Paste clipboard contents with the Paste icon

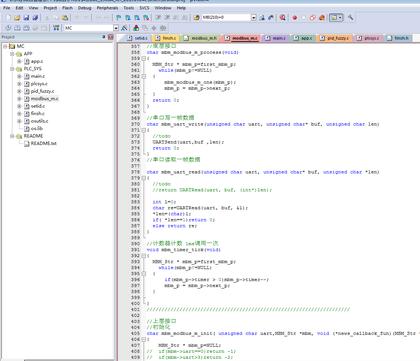(65, 18)
